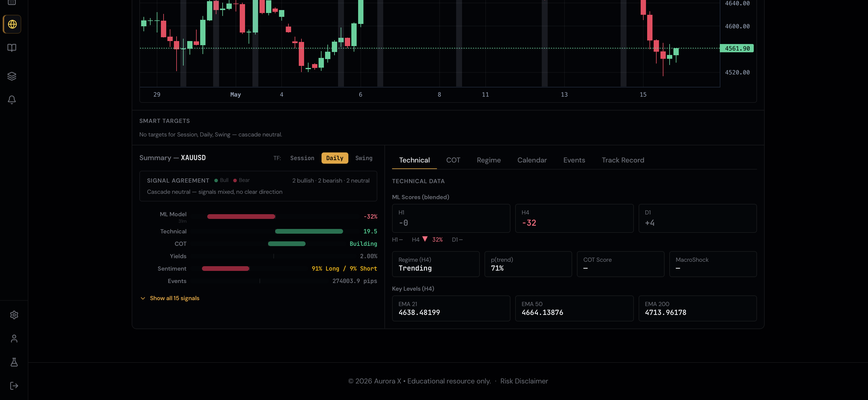This screenshot has width=868, height=400.
Task: Click the EMA 200 value 4713.96178
Action: tap(665, 312)
